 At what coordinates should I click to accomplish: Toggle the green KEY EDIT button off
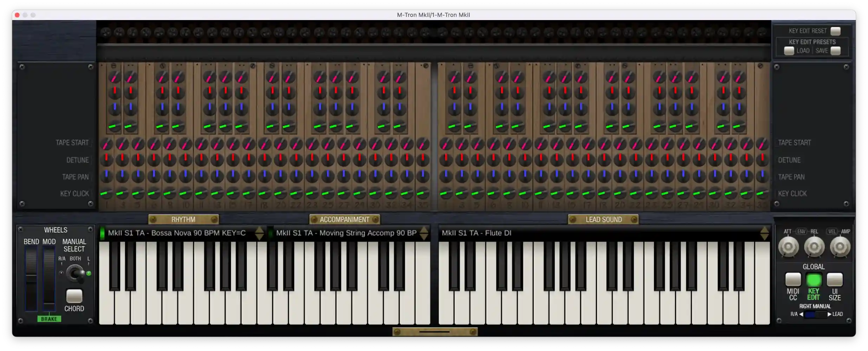(814, 280)
